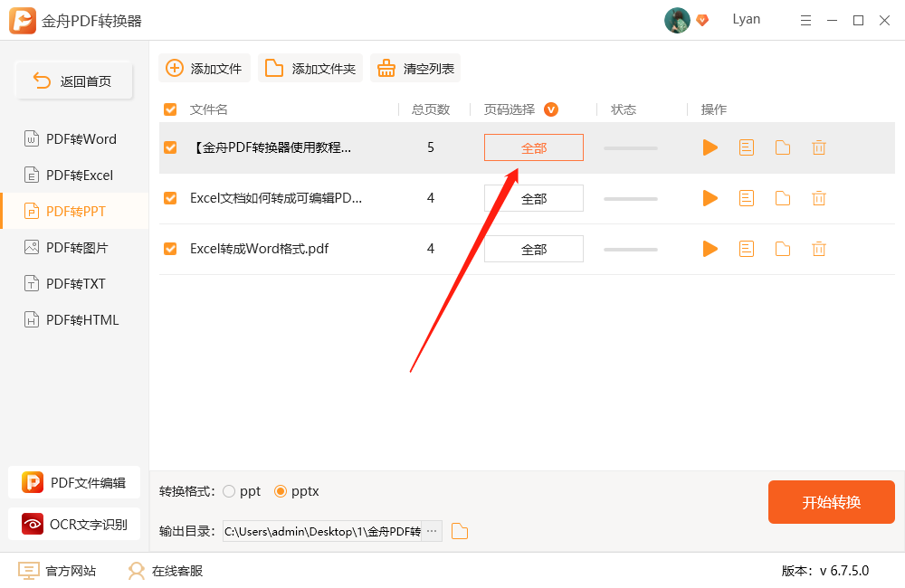
Task: Uncheck Excel文档如何转成可编辑PD file checkbox
Action: click(170, 198)
